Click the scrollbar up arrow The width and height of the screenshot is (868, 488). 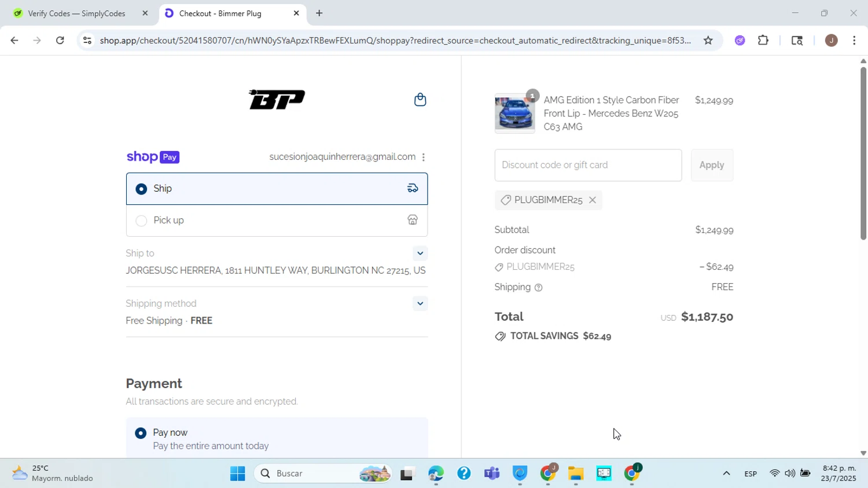pyautogui.click(x=863, y=61)
